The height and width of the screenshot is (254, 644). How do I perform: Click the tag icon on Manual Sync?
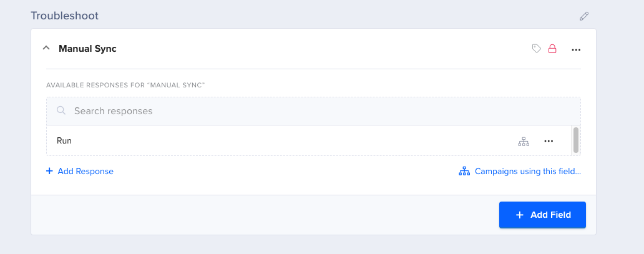pyautogui.click(x=537, y=49)
